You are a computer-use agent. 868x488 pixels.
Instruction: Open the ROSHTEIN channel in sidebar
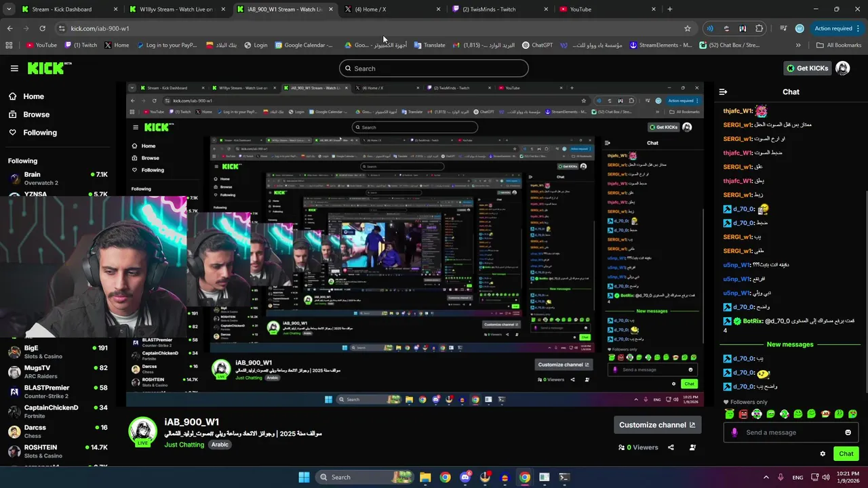click(x=58, y=451)
